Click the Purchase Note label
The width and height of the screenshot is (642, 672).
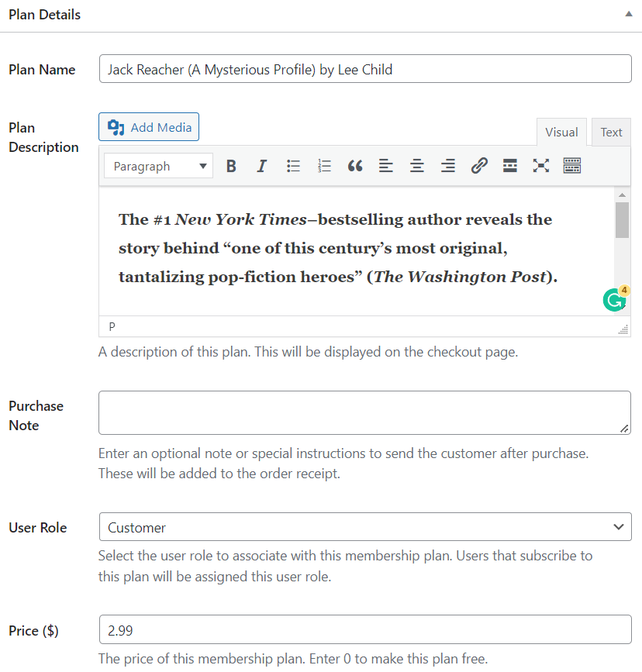[x=36, y=415]
